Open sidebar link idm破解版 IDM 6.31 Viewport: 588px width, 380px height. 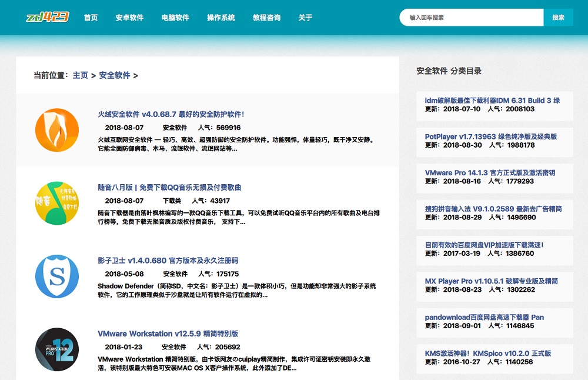492,101
